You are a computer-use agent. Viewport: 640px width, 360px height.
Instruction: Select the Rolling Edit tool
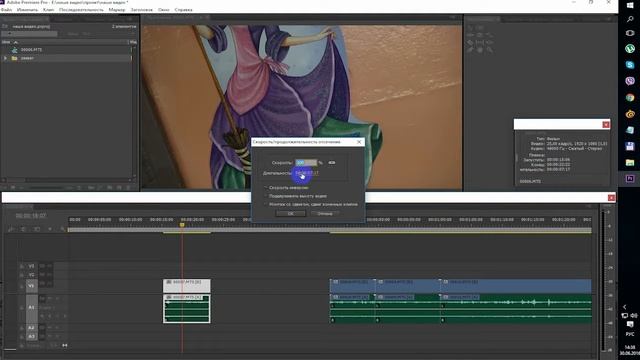pos(480,35)
